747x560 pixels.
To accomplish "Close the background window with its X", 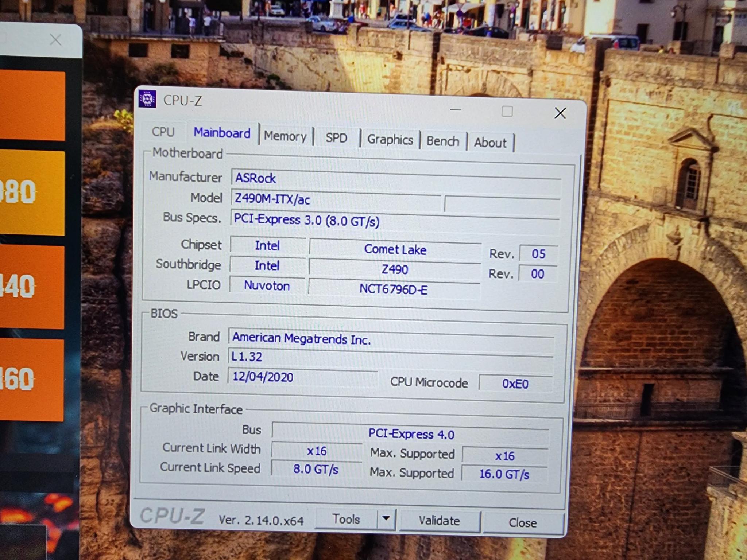I will click(55, 40).
